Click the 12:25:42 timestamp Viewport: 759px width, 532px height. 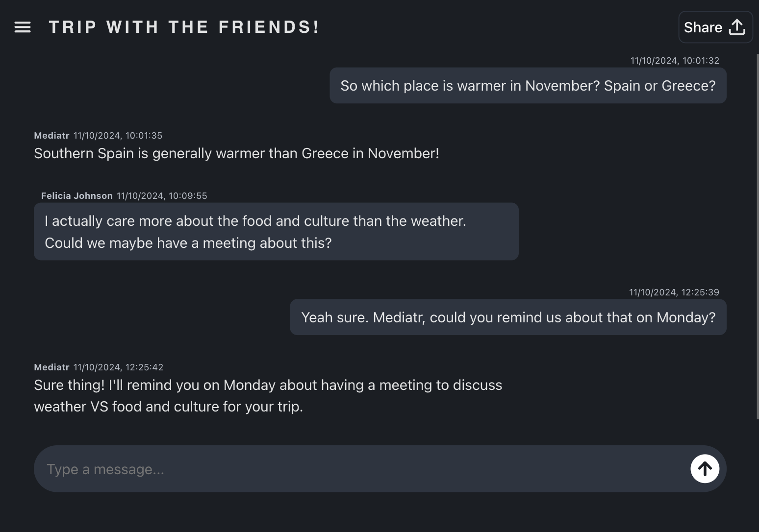(118, 367)
